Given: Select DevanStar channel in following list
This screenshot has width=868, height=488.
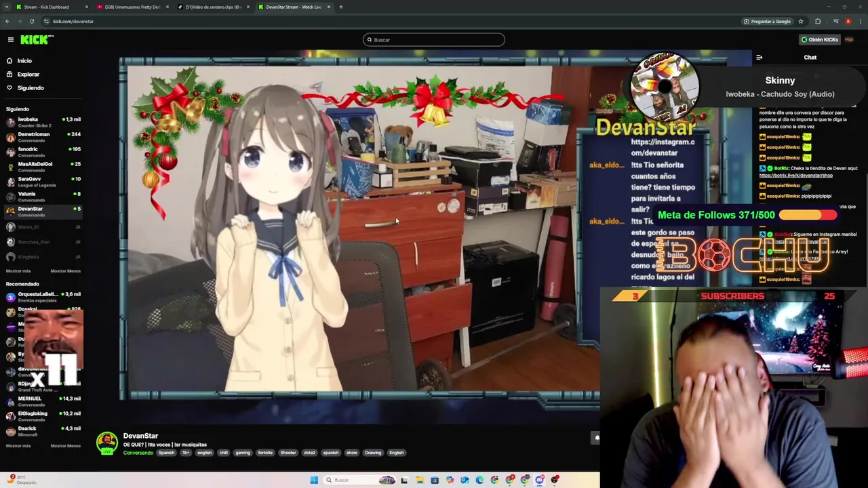Looking at the screenshot, I should [x=43, y=211].
